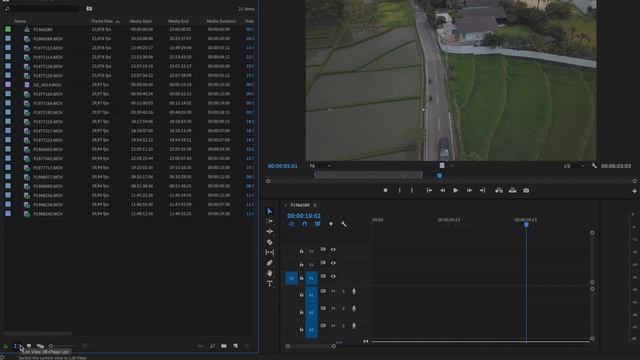Click the Lift button
Viewport: 640px width, 360px height.
click(499, 190)
